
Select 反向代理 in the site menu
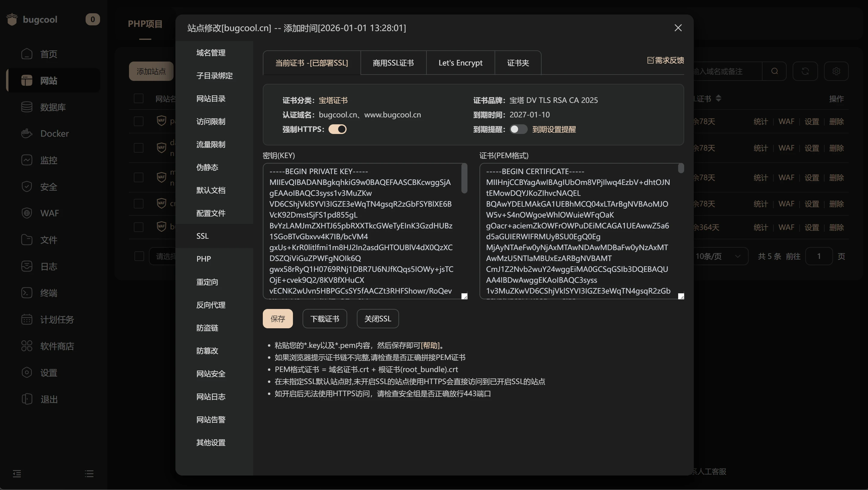pos(211,305)
